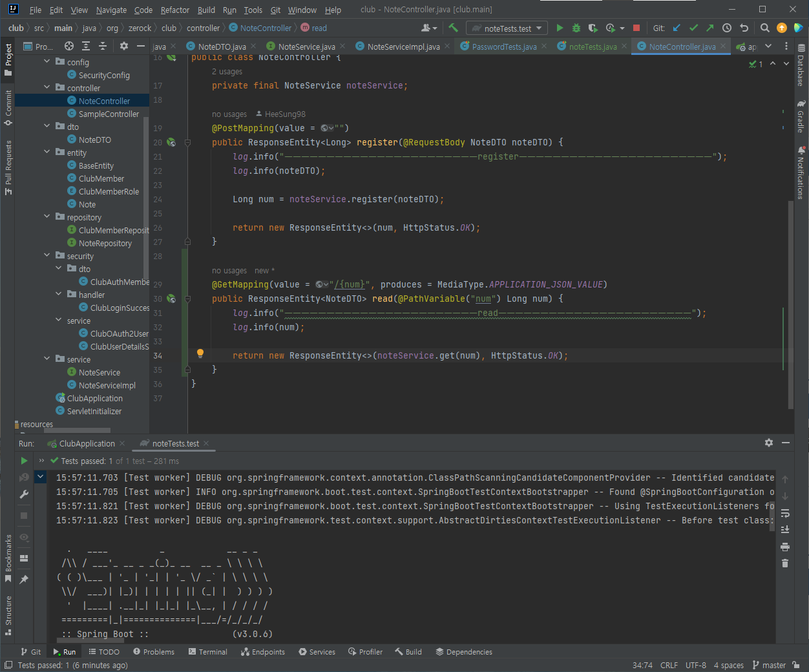Toggle Database tool window on right strip

point(801,65)
